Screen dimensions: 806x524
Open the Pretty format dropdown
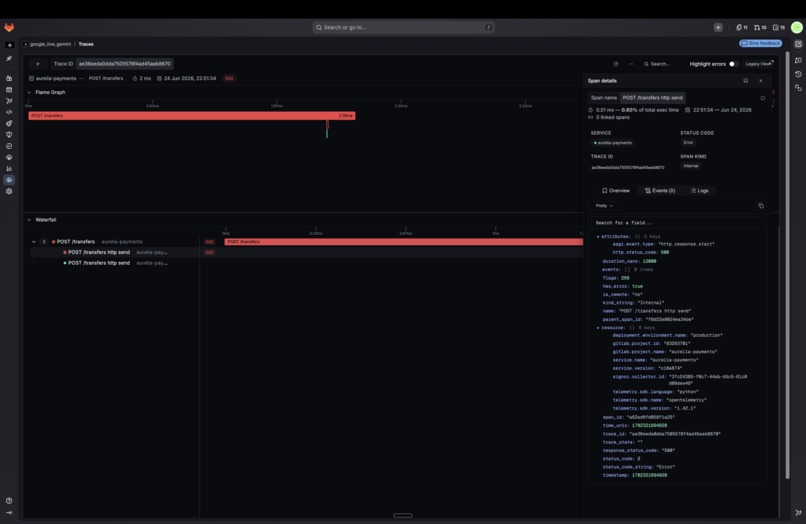click(604, 206)
